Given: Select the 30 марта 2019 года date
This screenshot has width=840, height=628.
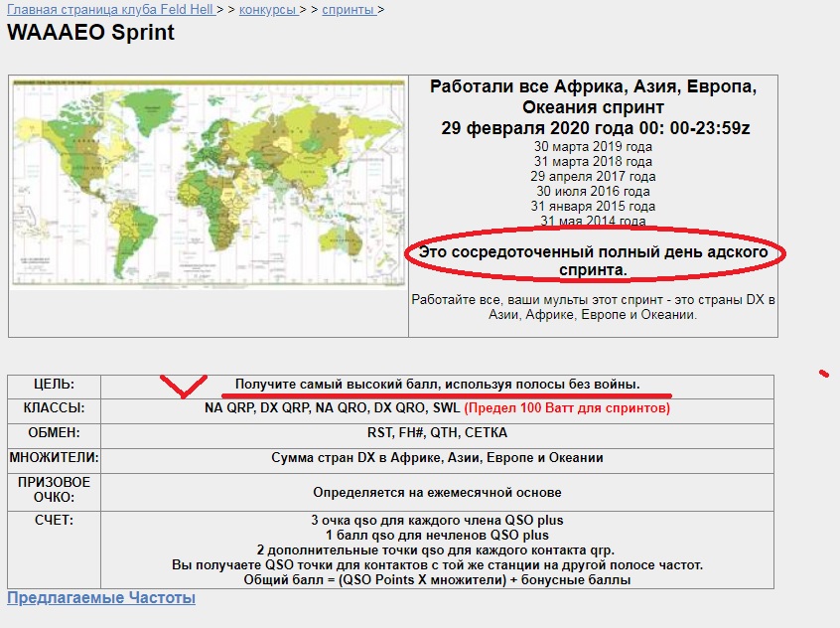Looking at the screenshot, I should click(x=593, y=147).
